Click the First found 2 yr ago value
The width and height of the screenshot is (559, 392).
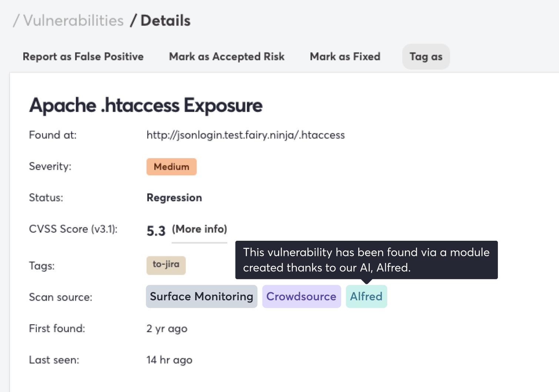167,329
